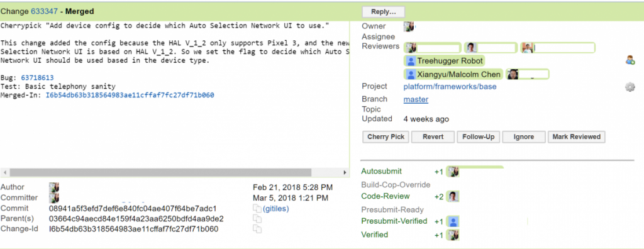Click the Revert button
Screen dimensions: 644x249
433,137
